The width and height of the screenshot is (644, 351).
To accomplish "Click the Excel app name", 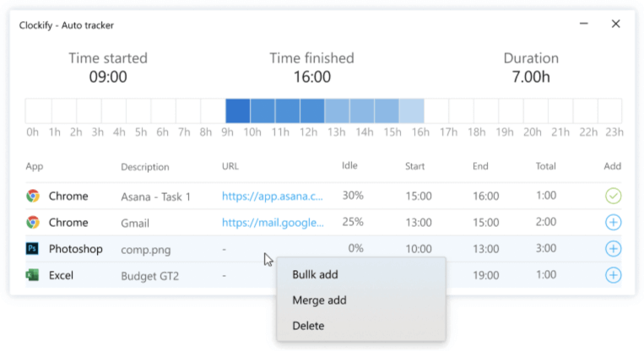I will 61,275.
